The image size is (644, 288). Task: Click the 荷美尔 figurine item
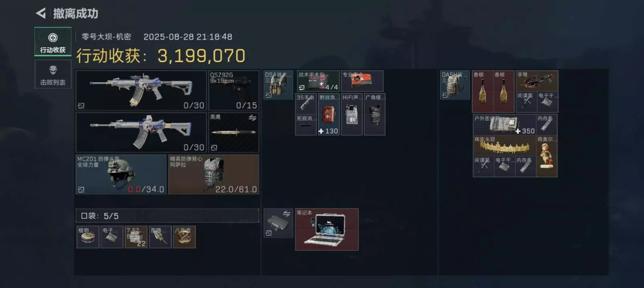[x=547, y=156]
